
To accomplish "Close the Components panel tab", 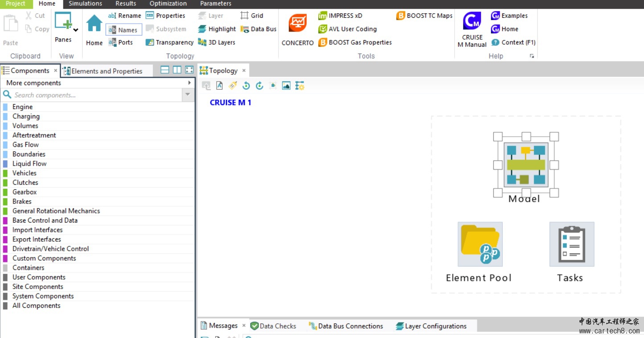I will point(56,70).
